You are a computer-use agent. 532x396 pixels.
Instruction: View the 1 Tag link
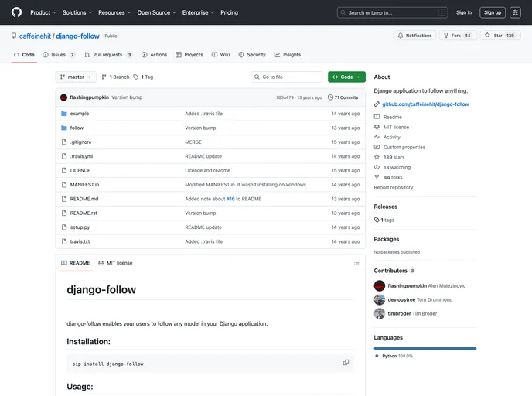[x=144, y=77]
